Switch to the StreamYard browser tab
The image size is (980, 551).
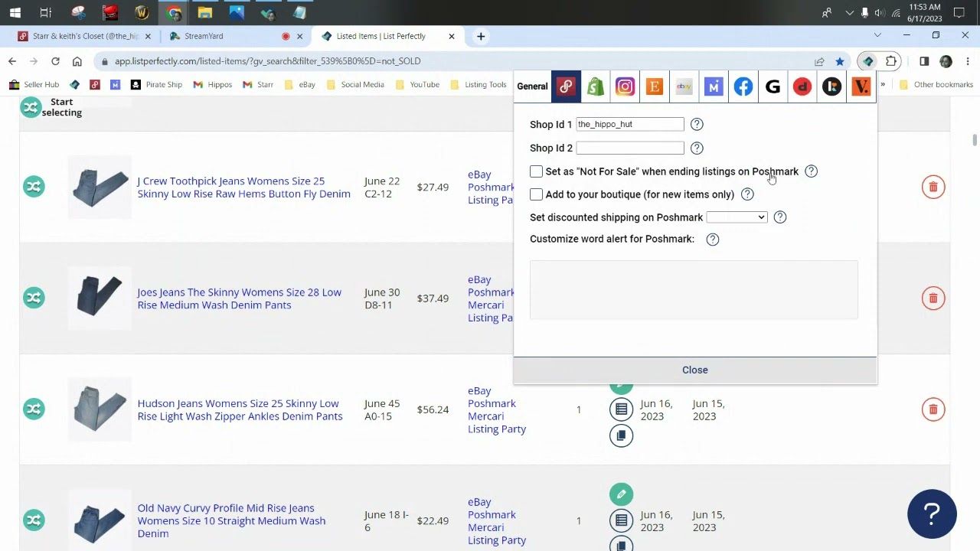226,36
